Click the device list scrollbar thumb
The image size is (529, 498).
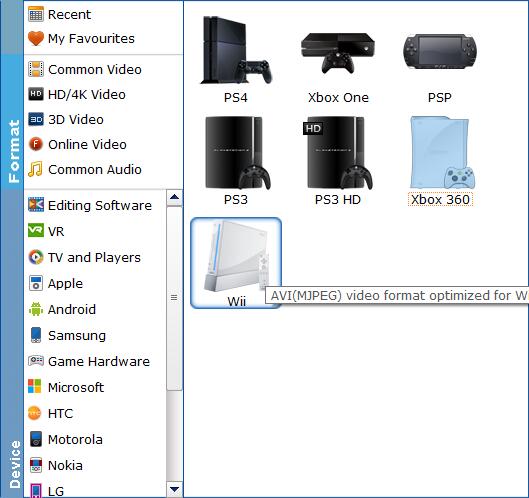174,299
